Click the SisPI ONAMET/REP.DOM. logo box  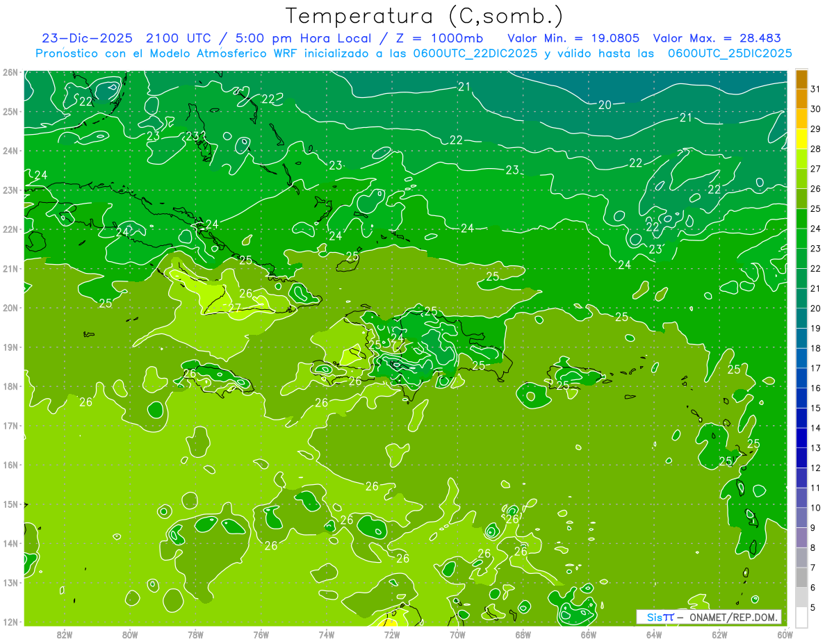(x=709, y=617)
